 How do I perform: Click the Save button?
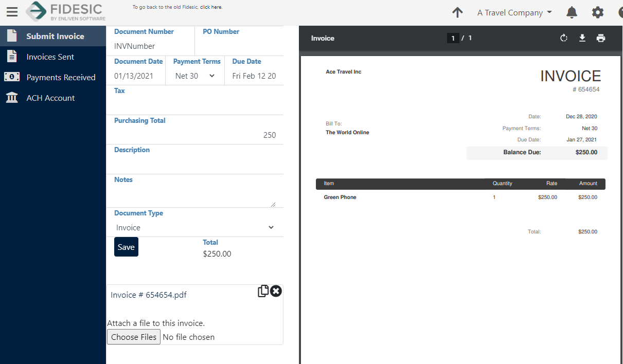click(126, 247)
